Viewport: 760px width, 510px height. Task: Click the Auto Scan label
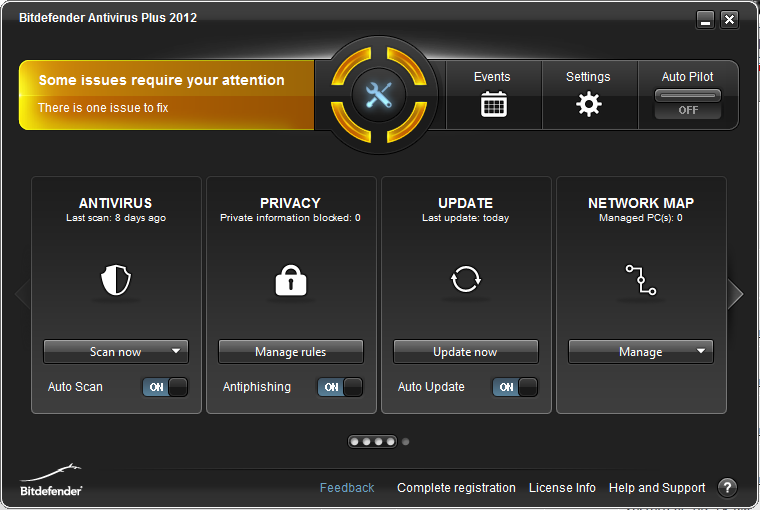point(75,387)
